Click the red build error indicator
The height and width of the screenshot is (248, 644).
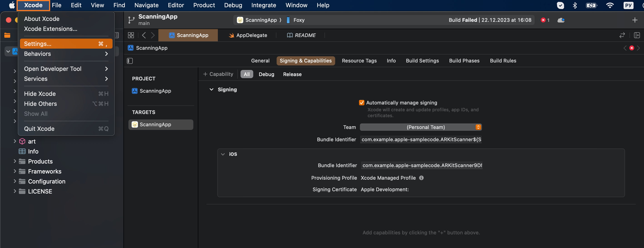(x=545, y=20)
